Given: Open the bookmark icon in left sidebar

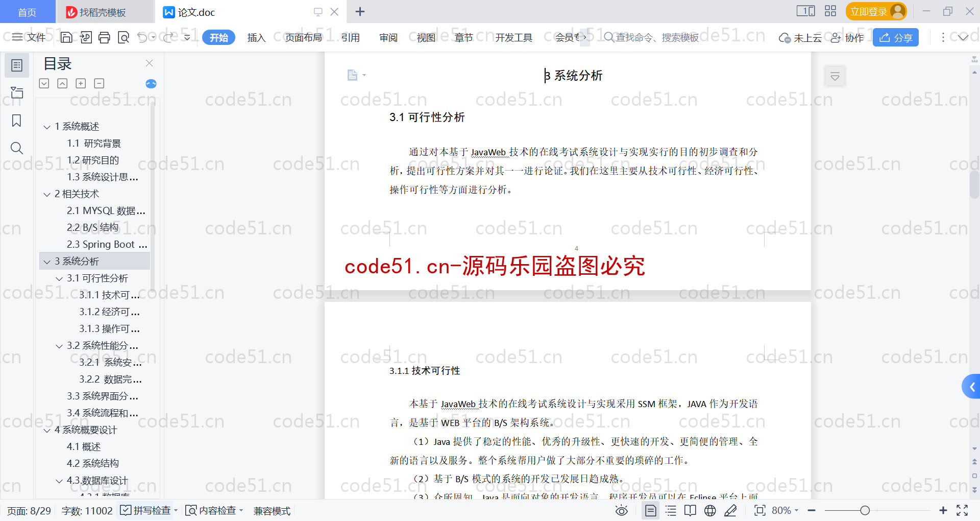Looking at the screenshot, I should coord(17,121).
